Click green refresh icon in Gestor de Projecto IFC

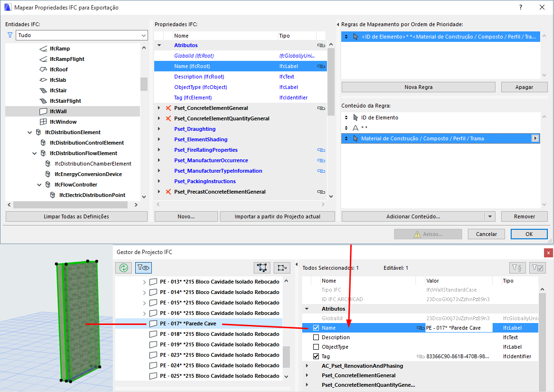click(124, 268)
